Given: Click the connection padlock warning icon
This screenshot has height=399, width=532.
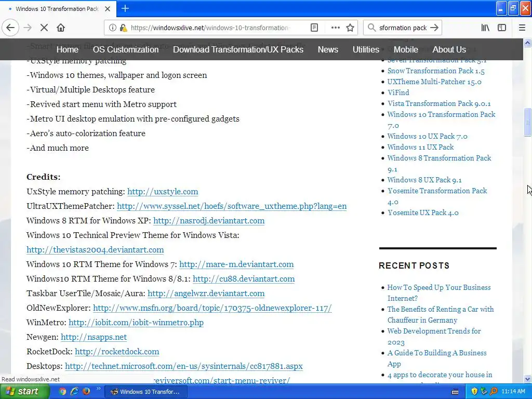Looking at the screenshot, I should point(123,28).
